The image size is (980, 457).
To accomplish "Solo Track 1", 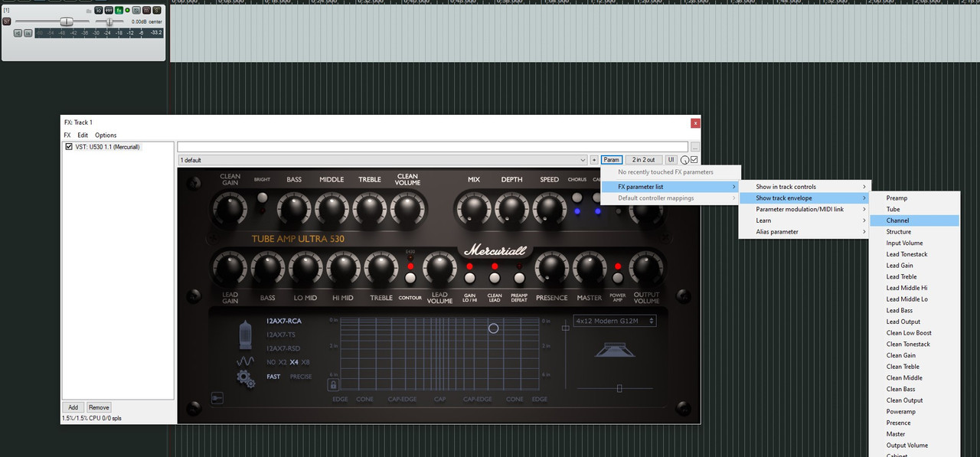I will 156,10.
